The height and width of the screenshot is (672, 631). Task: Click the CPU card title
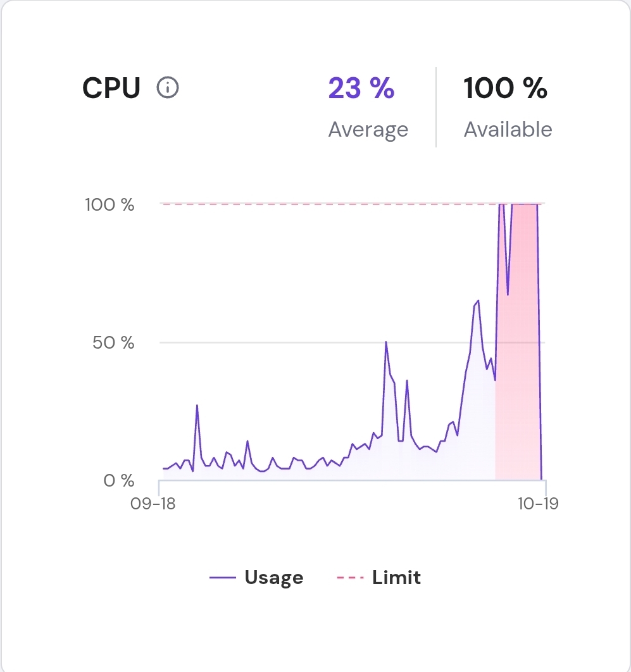(x=111, y=88)
